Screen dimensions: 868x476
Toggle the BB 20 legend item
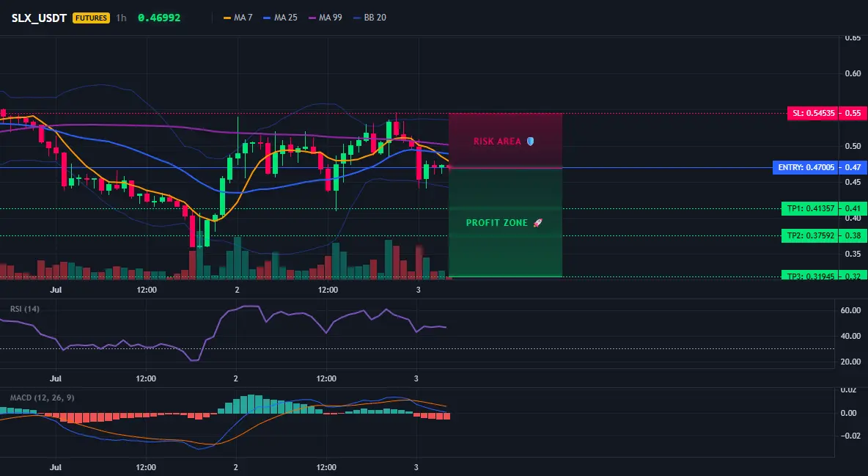[369, 18]
